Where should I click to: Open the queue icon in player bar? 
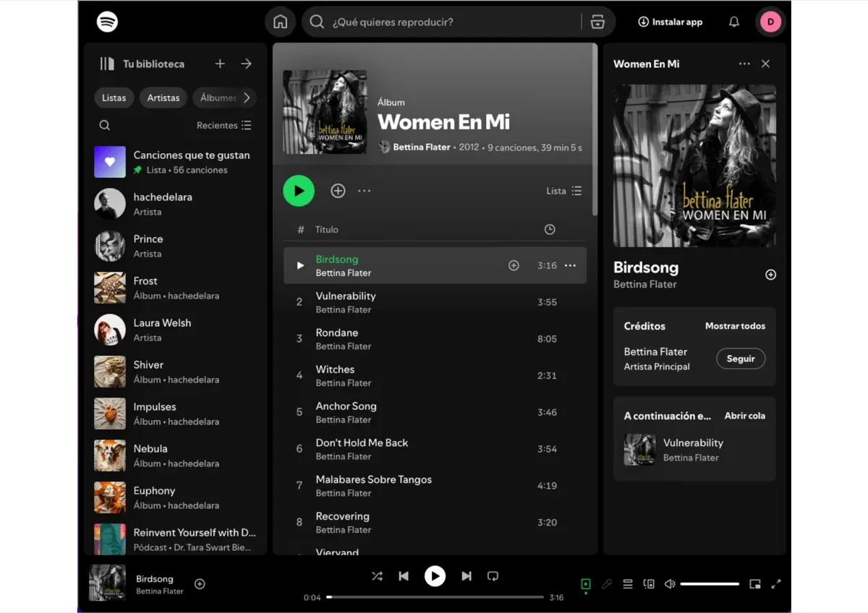coord(628,584)
